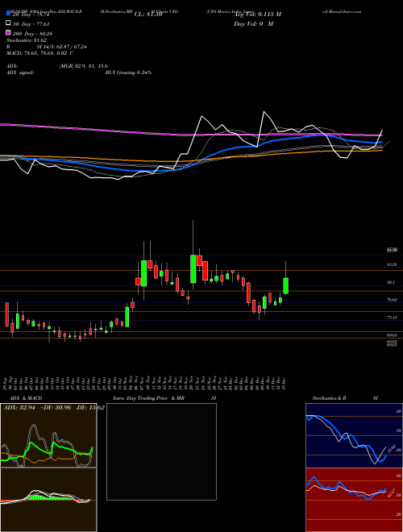Open the blue Stochastics chart panel

(354, 435)
